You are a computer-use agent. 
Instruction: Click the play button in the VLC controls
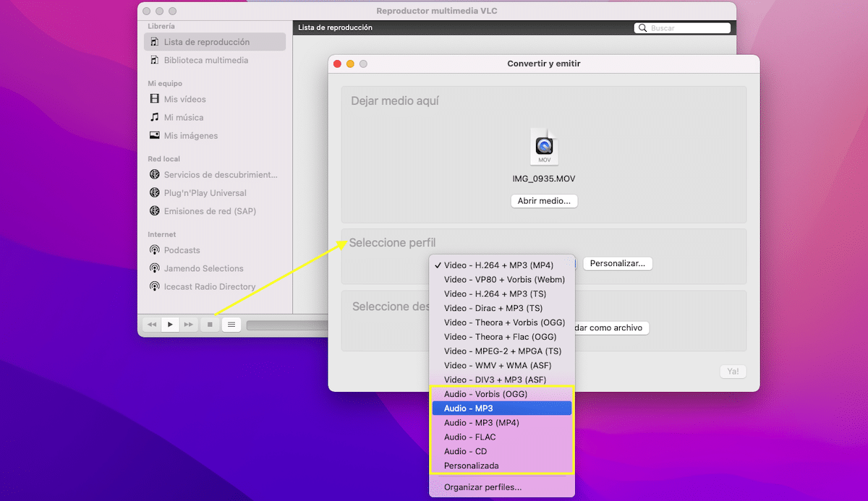(170, 325)
